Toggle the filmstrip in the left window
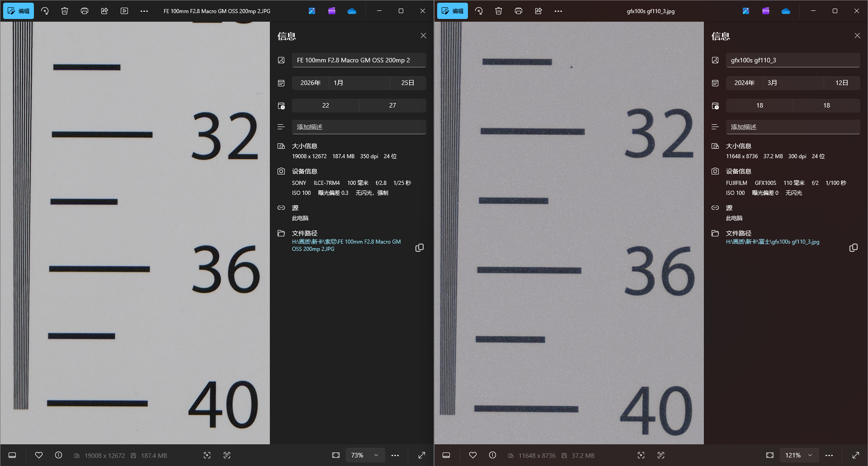This screenshot has width=868, height=466. pos(12,455)
